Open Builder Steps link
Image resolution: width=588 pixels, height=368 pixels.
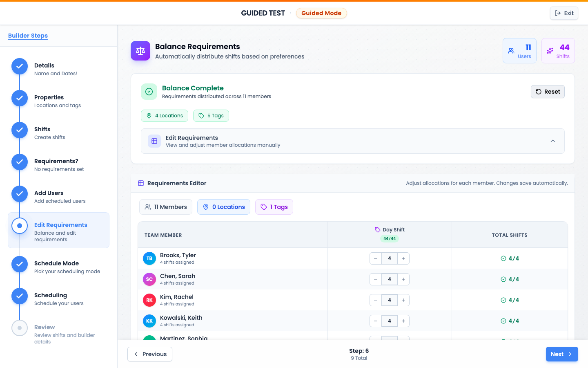[28, 36]
